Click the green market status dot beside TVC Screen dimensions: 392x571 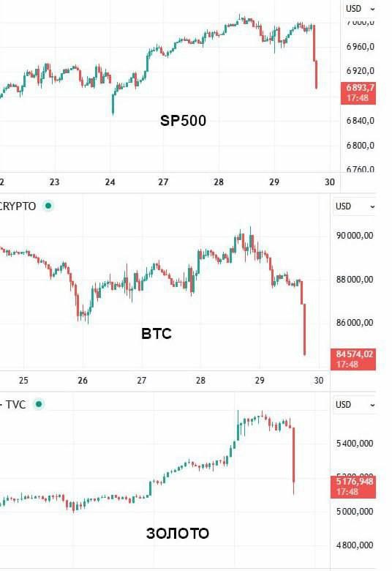[x=38, y=404]
